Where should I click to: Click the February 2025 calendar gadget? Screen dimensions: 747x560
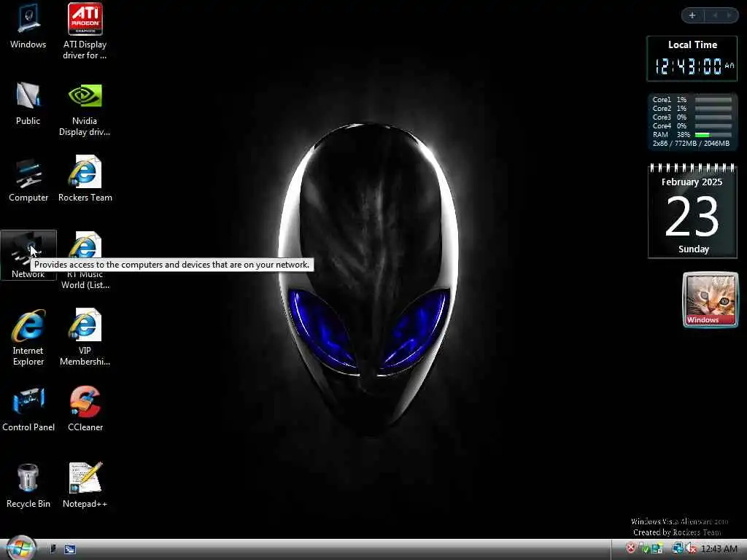point(692,211)
